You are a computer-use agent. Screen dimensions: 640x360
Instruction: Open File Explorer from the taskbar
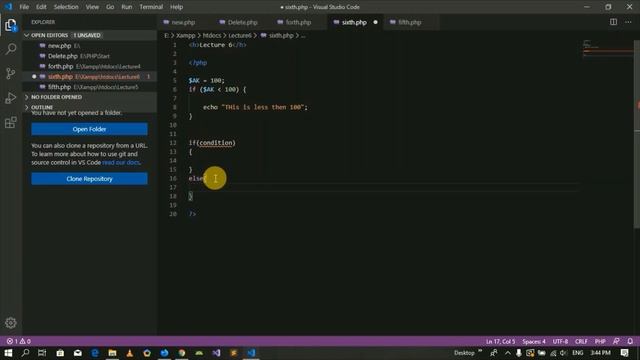112,353
